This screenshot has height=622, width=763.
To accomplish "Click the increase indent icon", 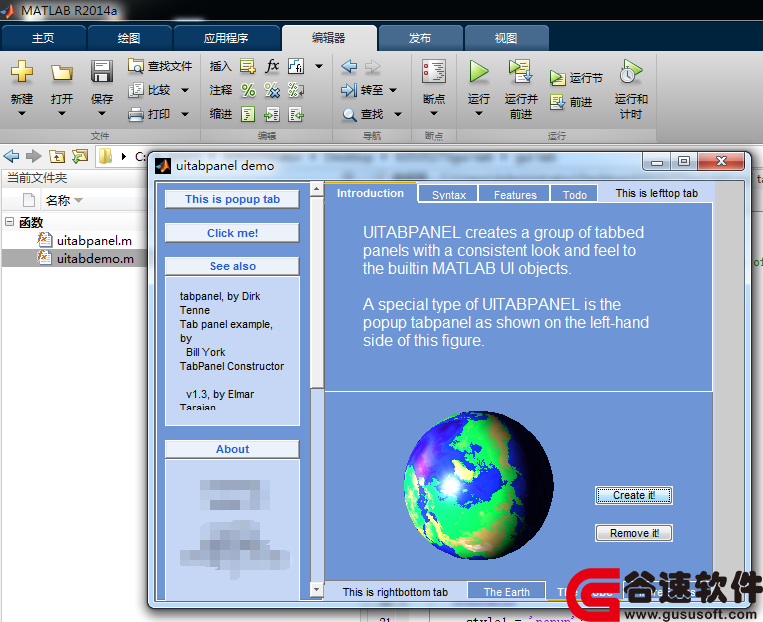I will tap(272, 114).
